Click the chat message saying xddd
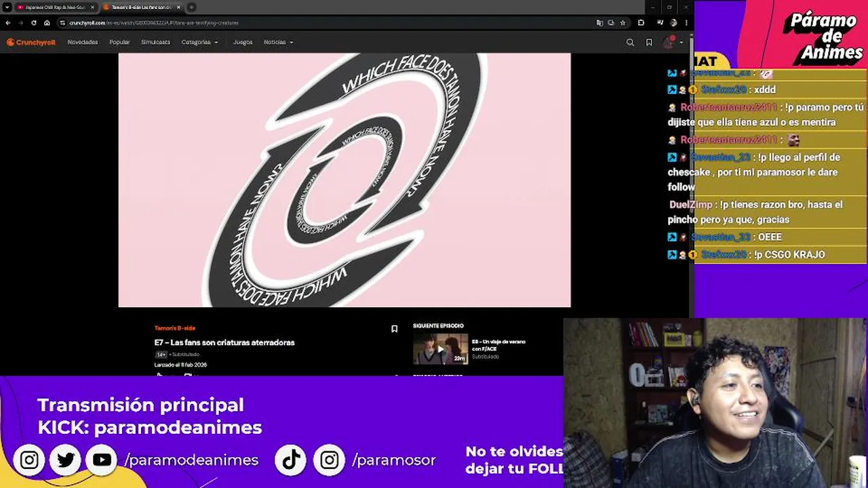868x488 pixels. pos(764,89)
